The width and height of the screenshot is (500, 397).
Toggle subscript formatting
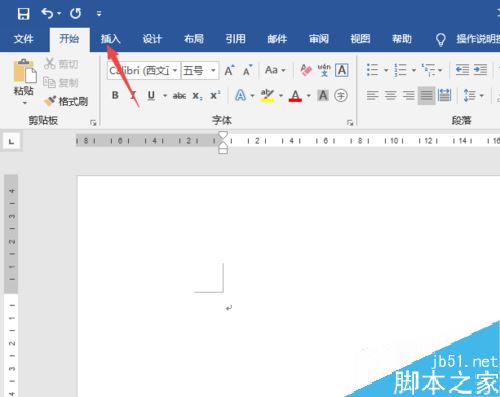pyautogui.click(x=197, y=96)
